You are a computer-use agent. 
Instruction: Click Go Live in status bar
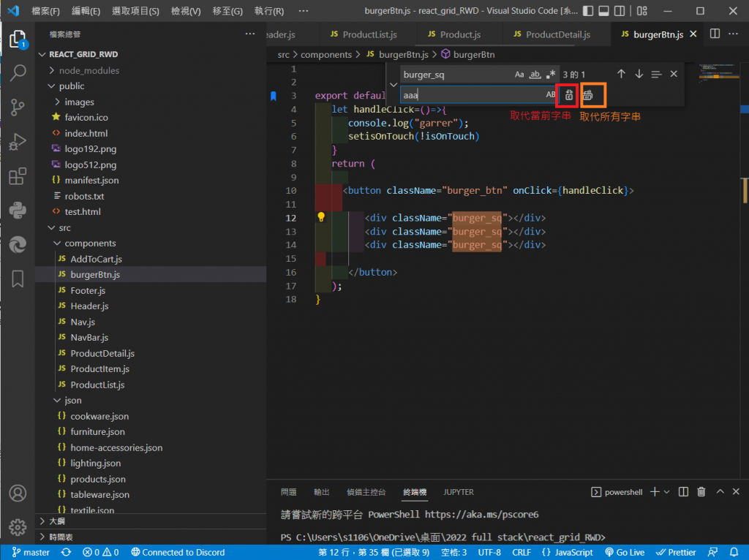point(624,552)
